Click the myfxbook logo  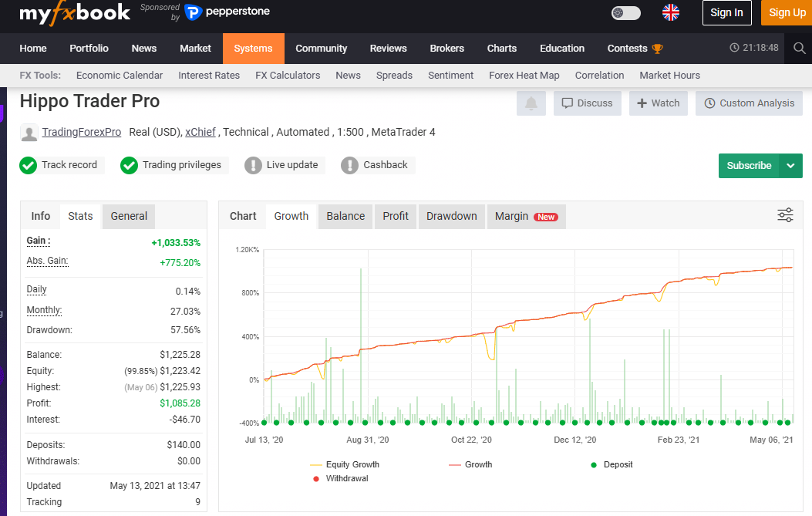pyautogui.click(x=75, y=12)
